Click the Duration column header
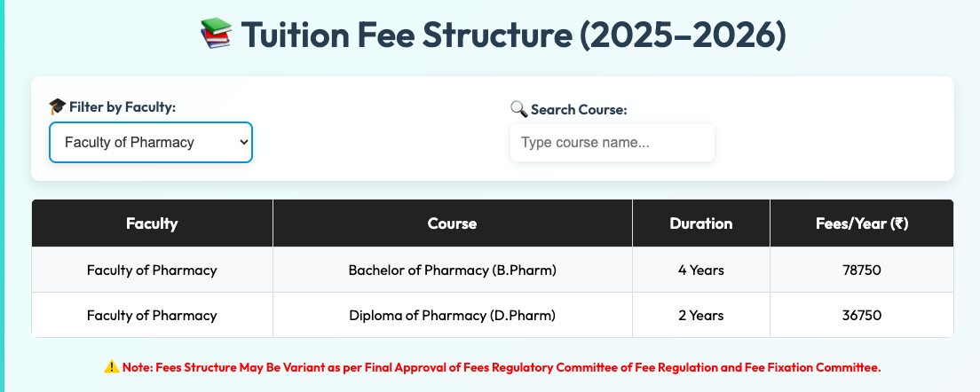 click(701, 223)
